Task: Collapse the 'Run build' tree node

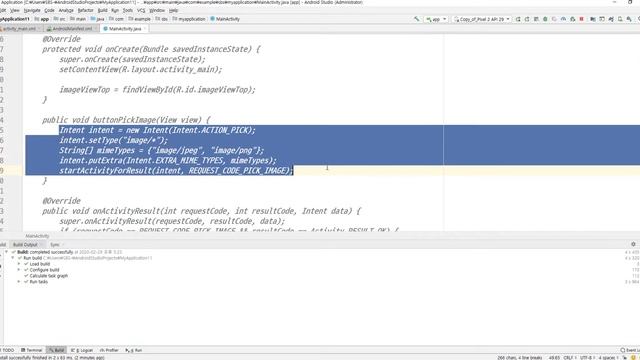Action: [x=13, y=258]
